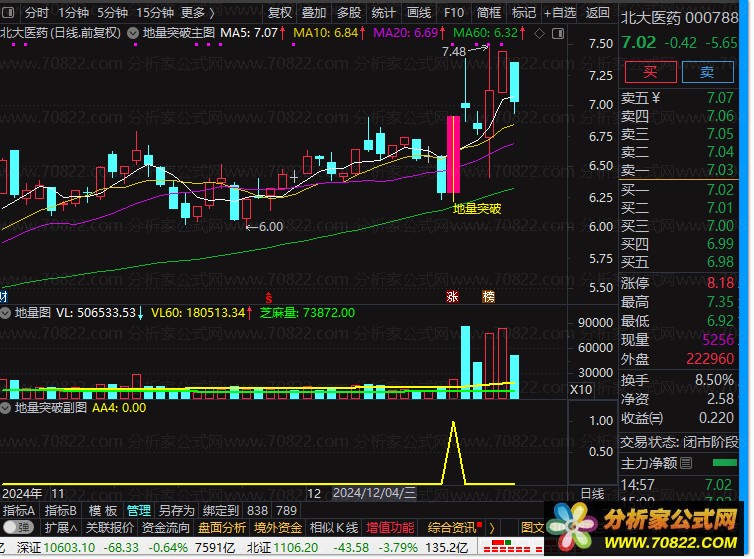Click the 北大医药 000788 stock title
The image size is (754, 559).
tap(679, 18)
